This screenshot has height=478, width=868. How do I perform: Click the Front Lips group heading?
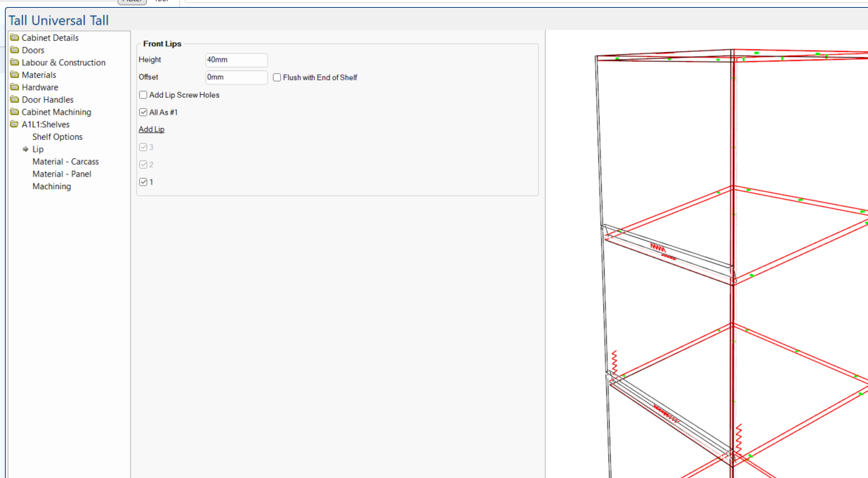(162, 44)
